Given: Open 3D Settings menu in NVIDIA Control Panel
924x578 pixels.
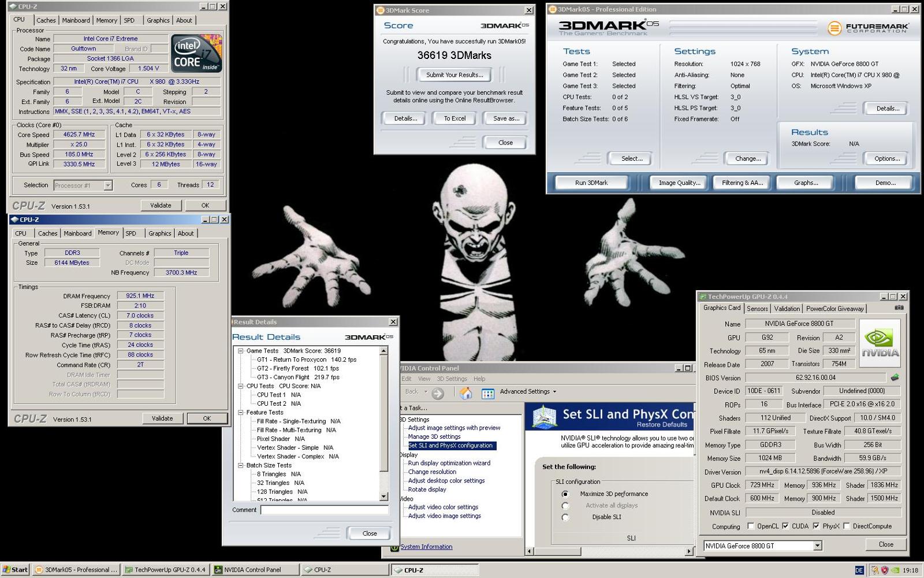Looking at the screenshot, I should pos(452,379).
